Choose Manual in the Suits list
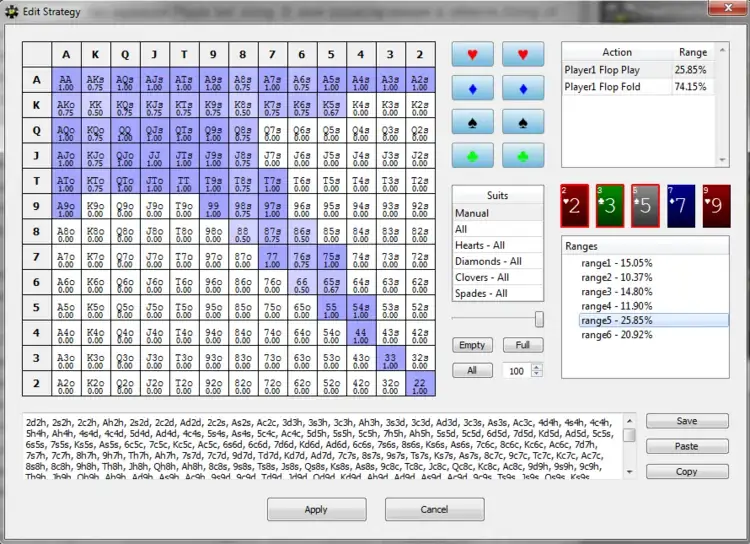This screenshot has height=544, width=750. 497,213
